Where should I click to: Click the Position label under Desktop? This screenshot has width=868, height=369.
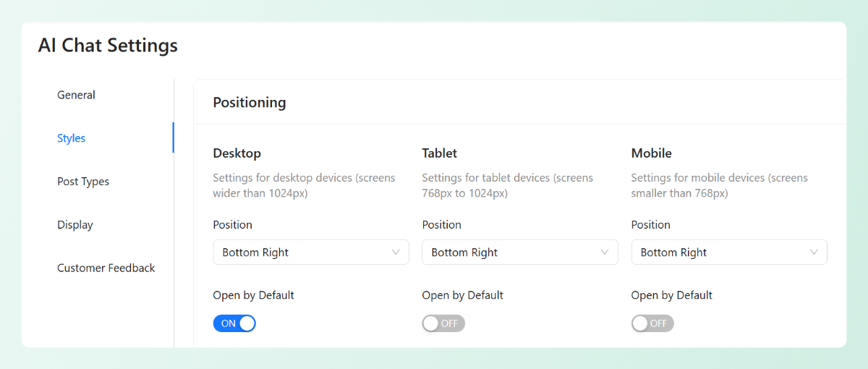[x=232, y=225]
